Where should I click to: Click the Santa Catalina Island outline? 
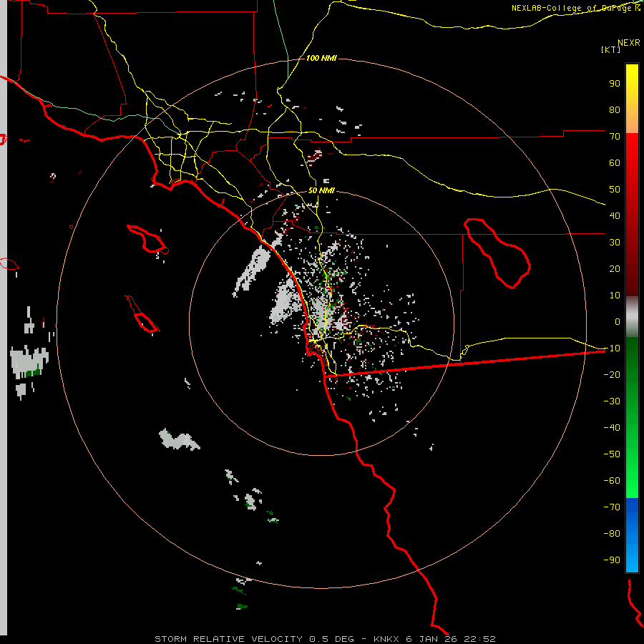coord(147,238)
